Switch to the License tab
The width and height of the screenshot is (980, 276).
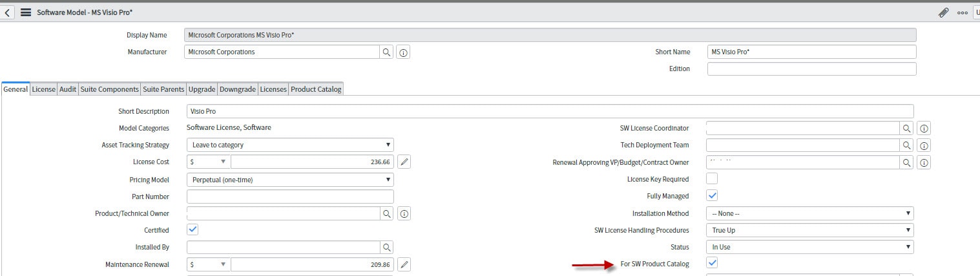(x=44, y=89)
